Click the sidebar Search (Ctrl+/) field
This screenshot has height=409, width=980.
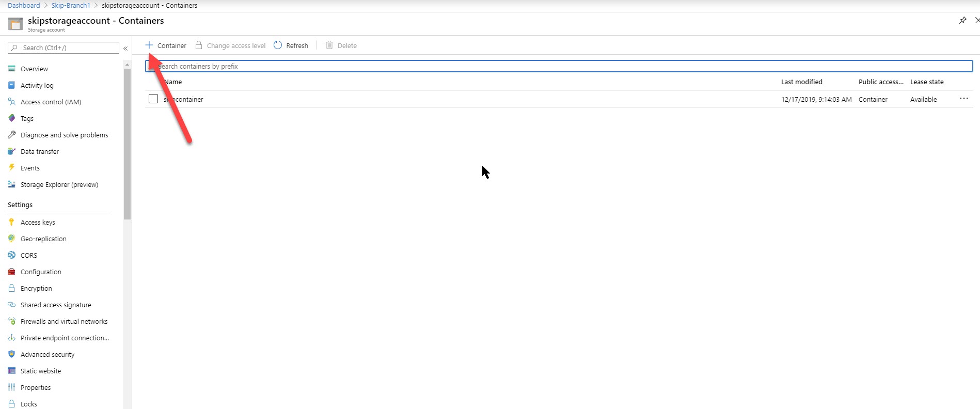point(64,48)
